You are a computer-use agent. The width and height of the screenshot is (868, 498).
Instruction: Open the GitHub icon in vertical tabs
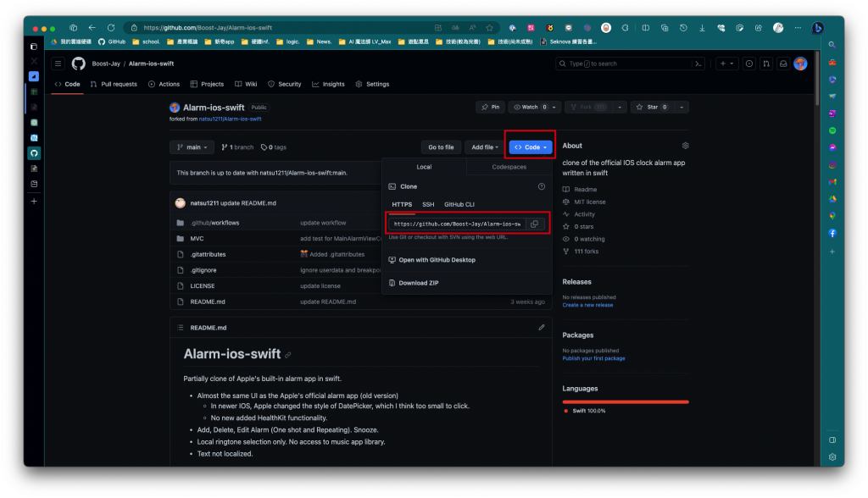click(34, 153)
